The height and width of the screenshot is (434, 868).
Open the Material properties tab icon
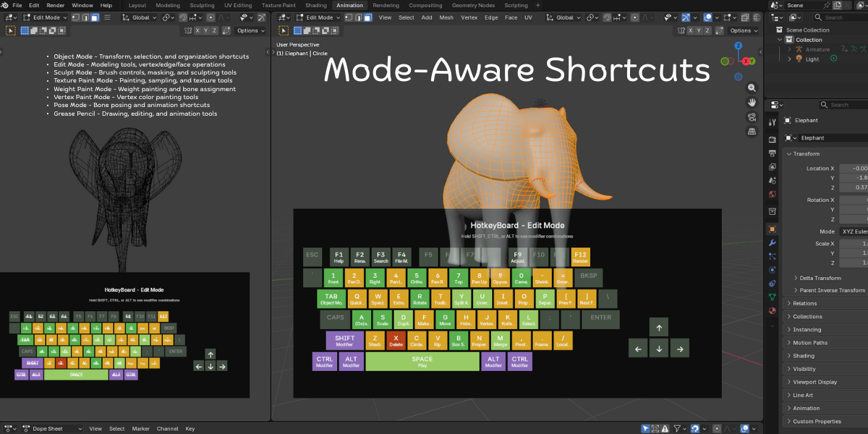(773, 310)
